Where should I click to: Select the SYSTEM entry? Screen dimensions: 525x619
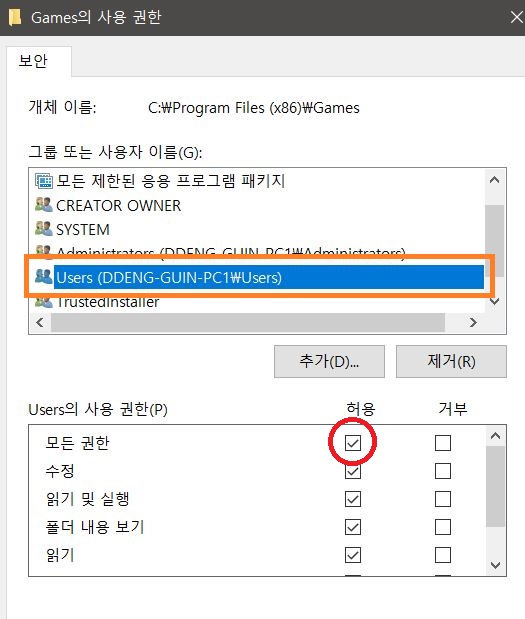83,230
